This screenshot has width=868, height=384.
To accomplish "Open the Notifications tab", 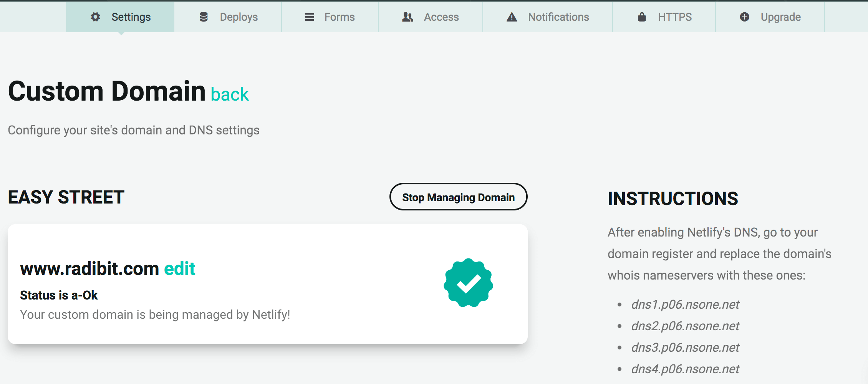I will 548,17.
